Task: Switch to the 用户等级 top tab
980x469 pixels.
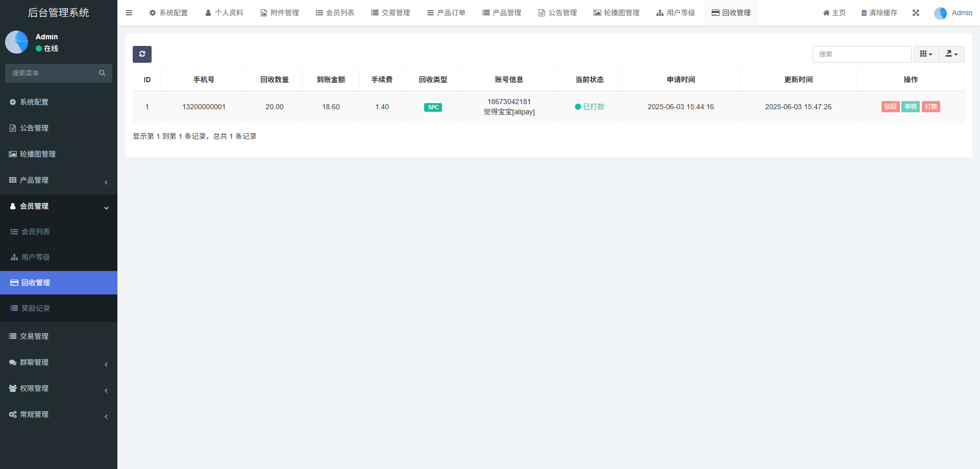Action: coord(675,13)
